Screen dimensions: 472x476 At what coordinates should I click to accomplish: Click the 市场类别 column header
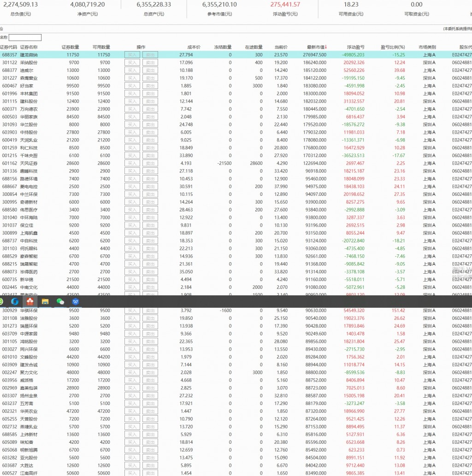427,47
